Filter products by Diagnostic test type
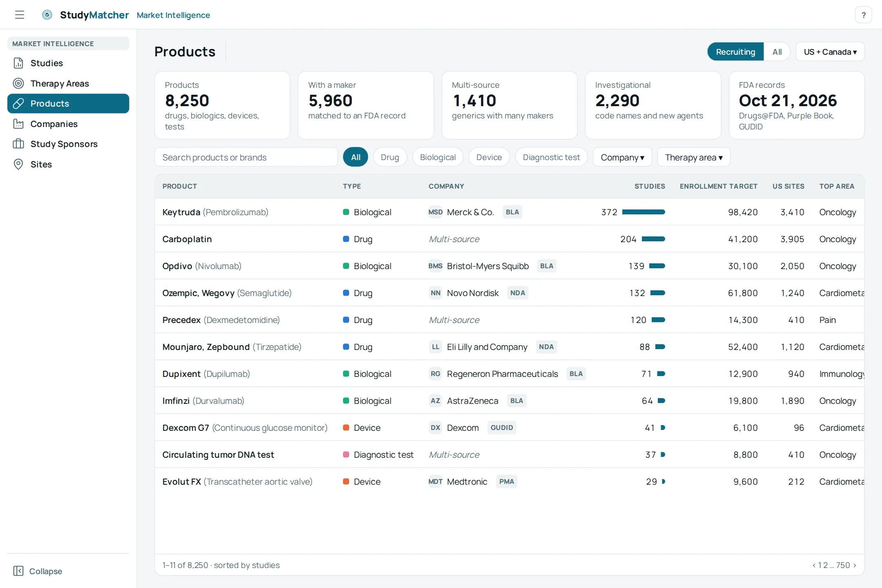The image size is (882, 588). click(551, 157)
